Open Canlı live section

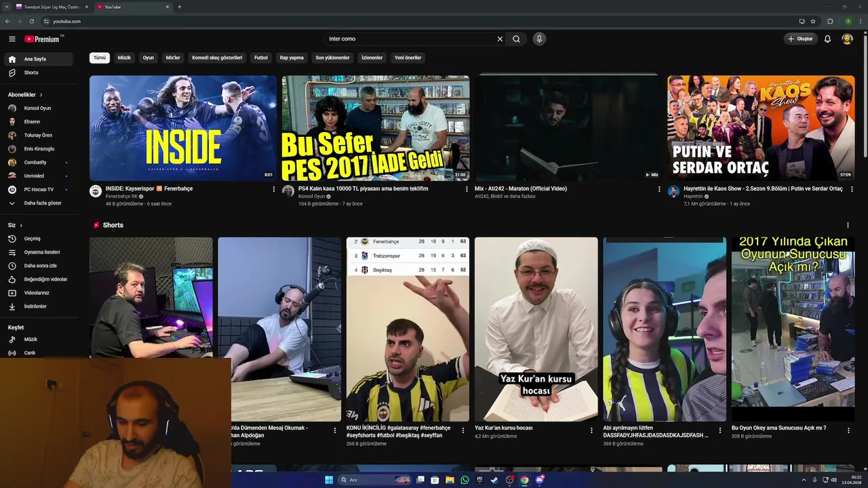click(x=38, y=352)
